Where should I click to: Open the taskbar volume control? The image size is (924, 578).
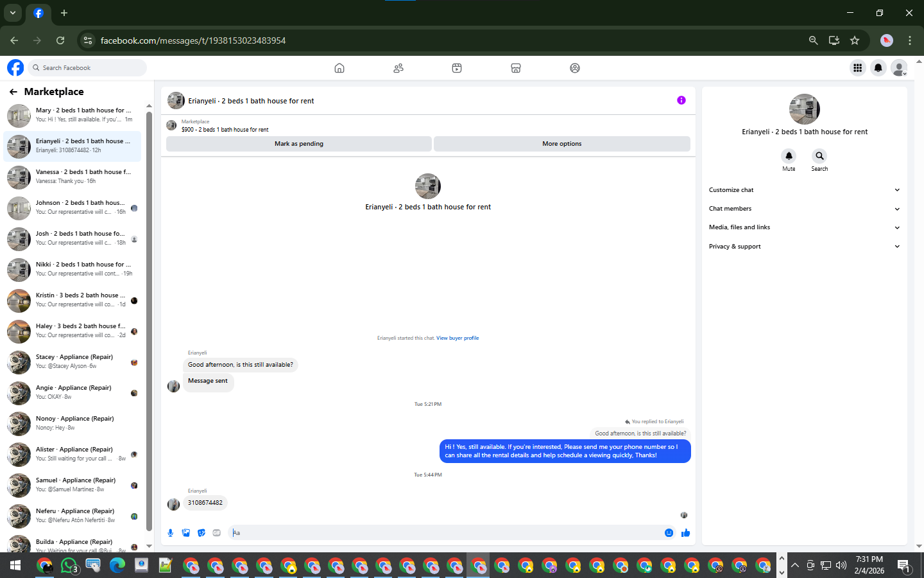pyautogui.click(x=841, y=566)
